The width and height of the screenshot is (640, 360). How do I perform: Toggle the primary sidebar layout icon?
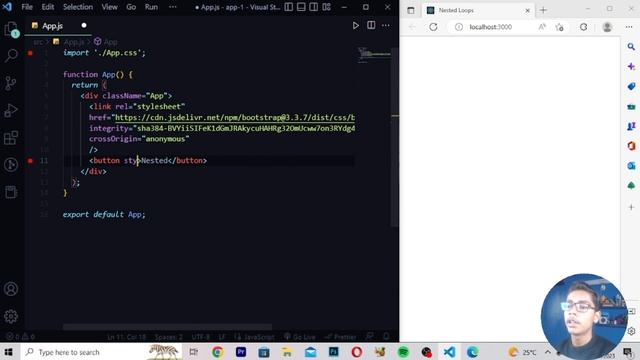point(289,7)
